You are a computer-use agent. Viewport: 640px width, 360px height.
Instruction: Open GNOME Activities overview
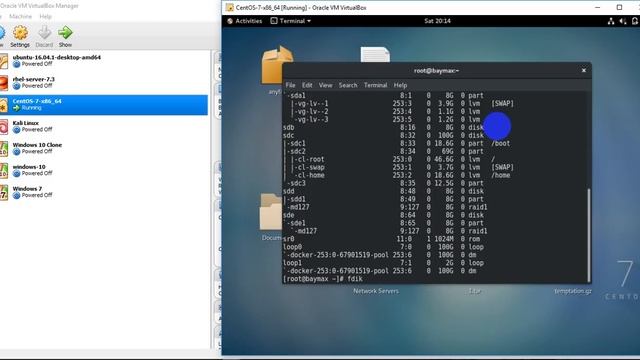(x=244, y=21)
